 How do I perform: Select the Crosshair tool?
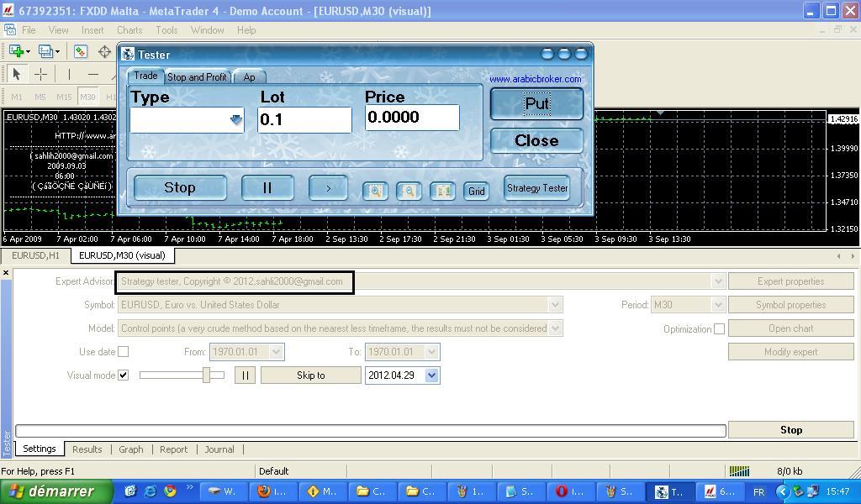pyautogui.click(x=40, y=73)
